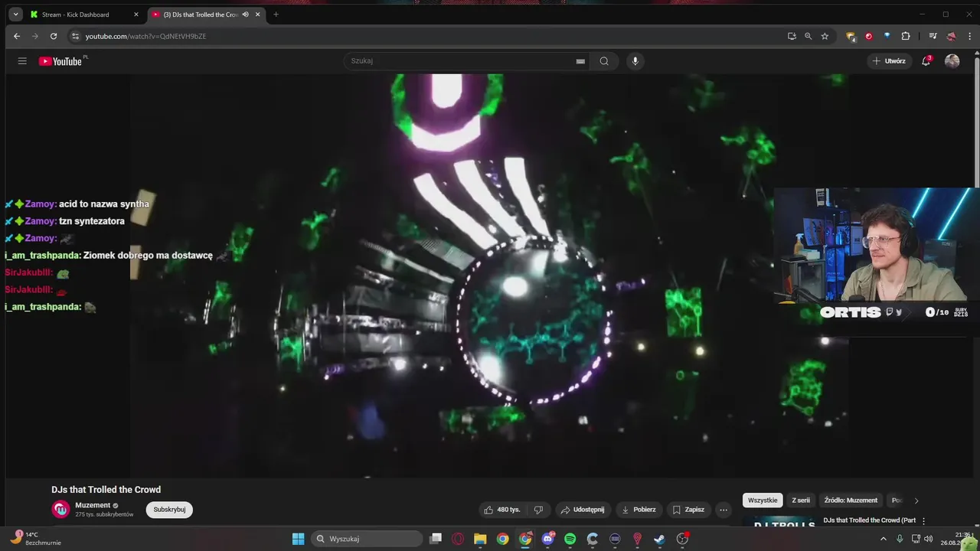This screenshot has height=551, width=980.
Task: Open the Chrome profile avatar
Action: point(951,36)
